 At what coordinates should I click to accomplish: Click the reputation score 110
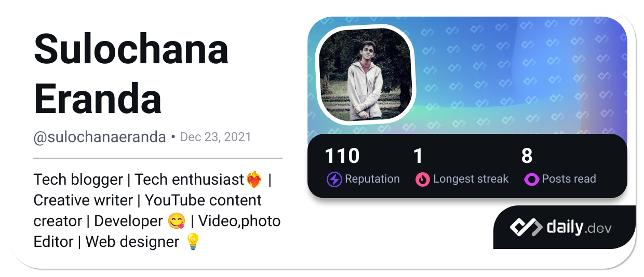[342, 156]
